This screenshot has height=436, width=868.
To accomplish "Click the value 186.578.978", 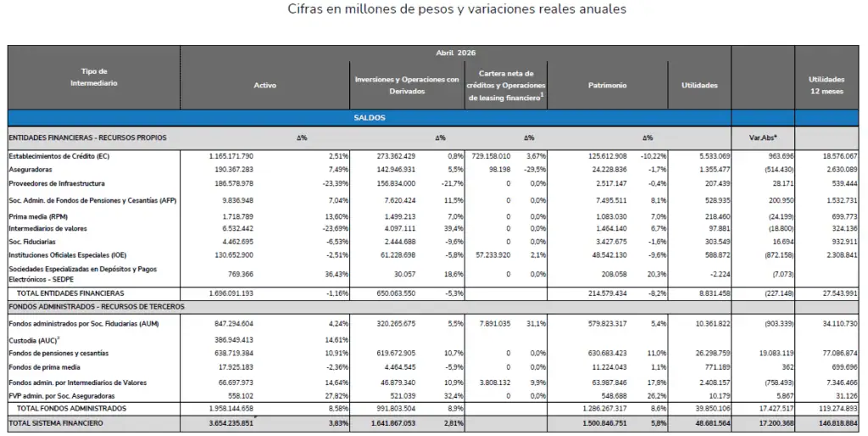I will (x=234, y=183).
